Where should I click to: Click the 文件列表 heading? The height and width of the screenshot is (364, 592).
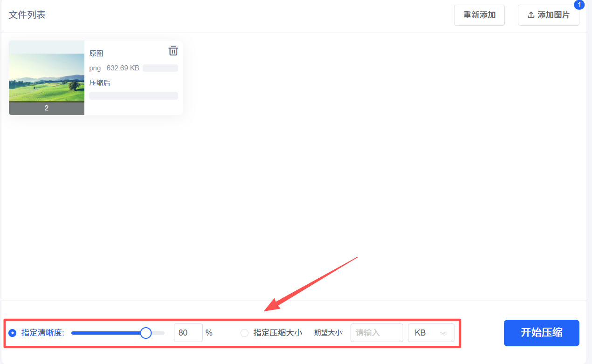(x=27, y=14)
